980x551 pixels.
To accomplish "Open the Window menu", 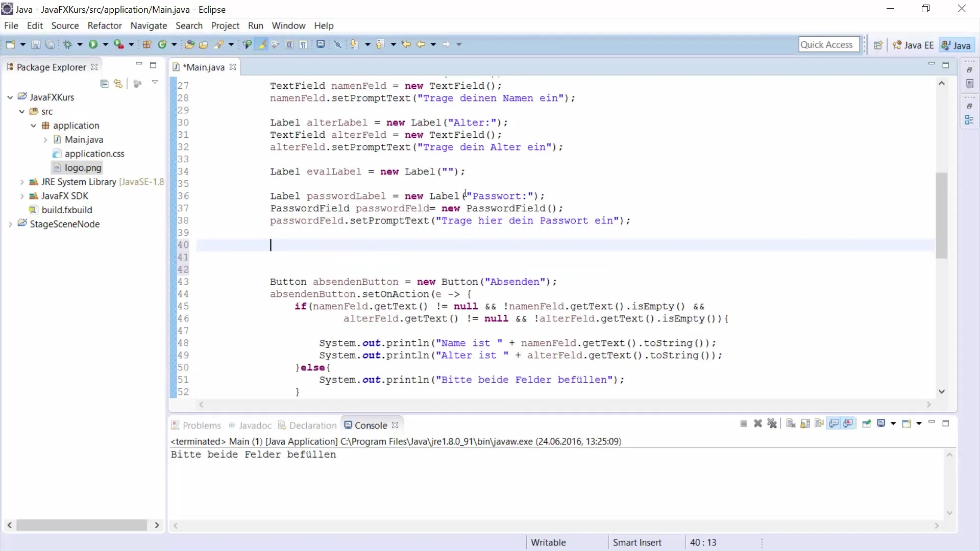I will (x=288, y=26).
